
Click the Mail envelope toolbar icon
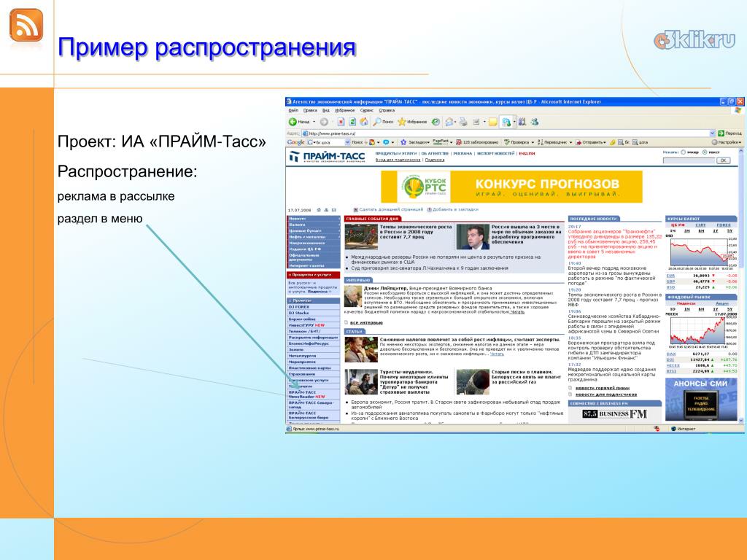[x=449, y=122]
